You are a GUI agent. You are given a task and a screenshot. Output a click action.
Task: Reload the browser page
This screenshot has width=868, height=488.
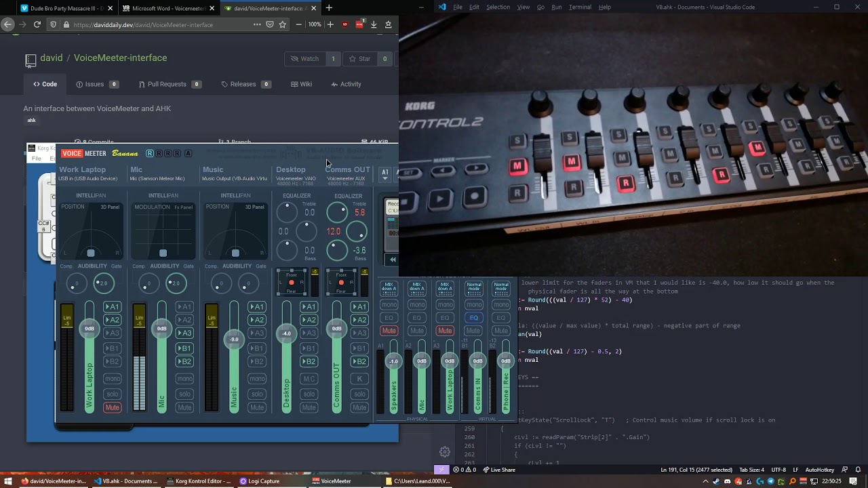(37, 24)
